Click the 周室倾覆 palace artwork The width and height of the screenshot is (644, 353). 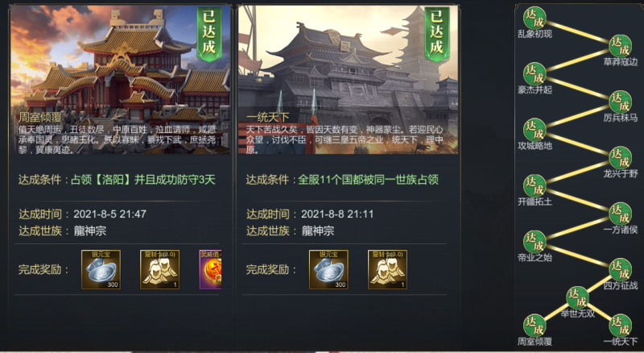(x=120, y=80)
